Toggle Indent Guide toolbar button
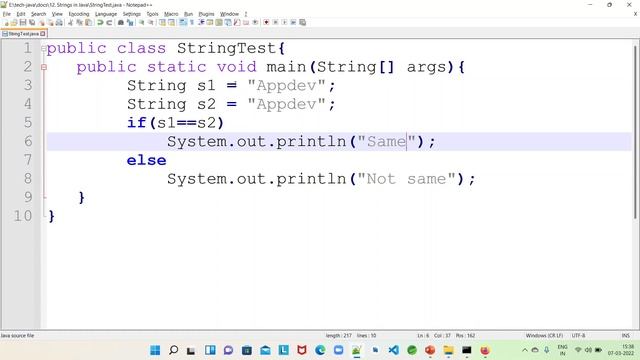The width and height of the screenshot is (640, 360). point(201,22)
